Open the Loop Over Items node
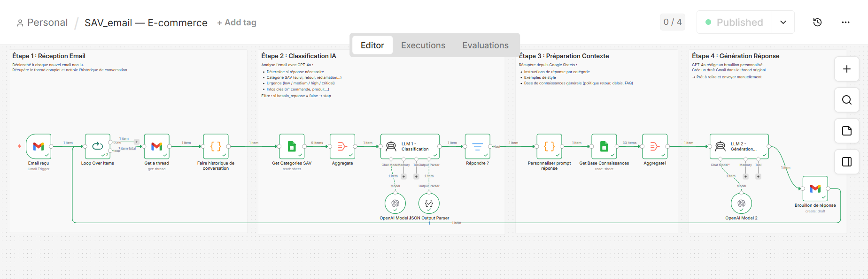Viewport: 868px width, 279px height. [98, 146]
